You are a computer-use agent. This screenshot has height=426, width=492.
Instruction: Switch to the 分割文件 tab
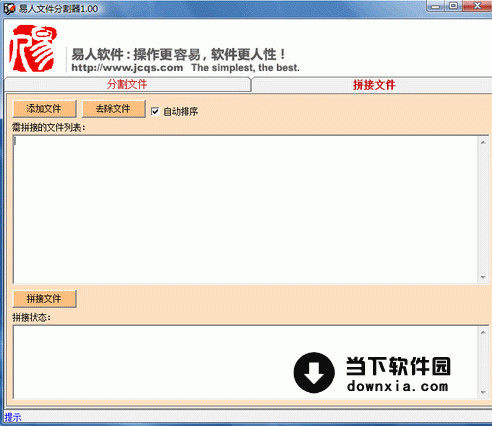(127, 84)
